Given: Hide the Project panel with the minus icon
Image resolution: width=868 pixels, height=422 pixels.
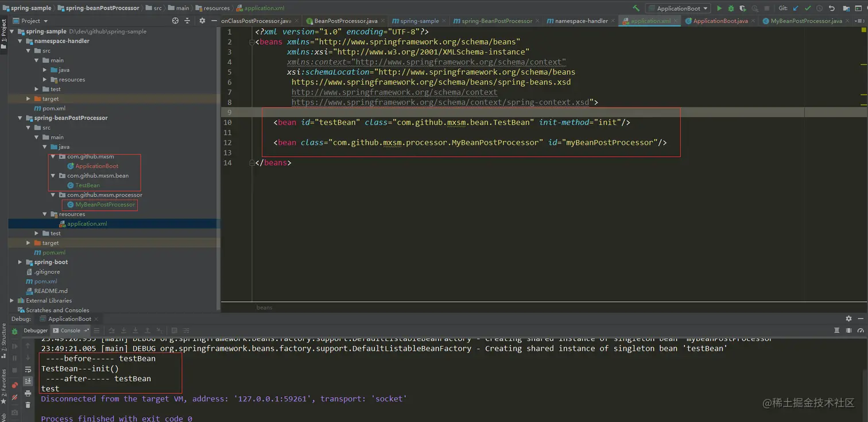Looking at the screenshot, I should tap(215, 21).
